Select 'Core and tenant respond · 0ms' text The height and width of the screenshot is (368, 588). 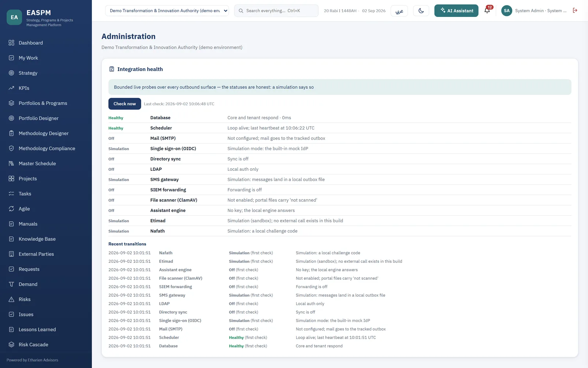coord(259,118)
